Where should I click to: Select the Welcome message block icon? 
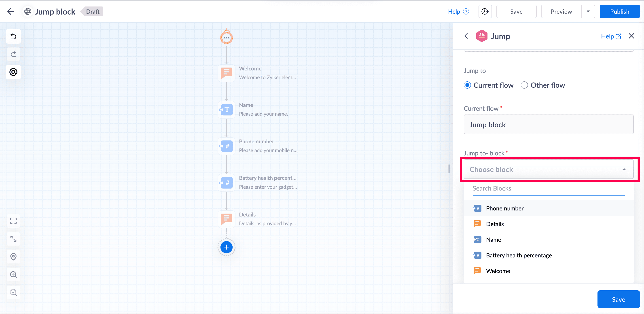point(227,73)
